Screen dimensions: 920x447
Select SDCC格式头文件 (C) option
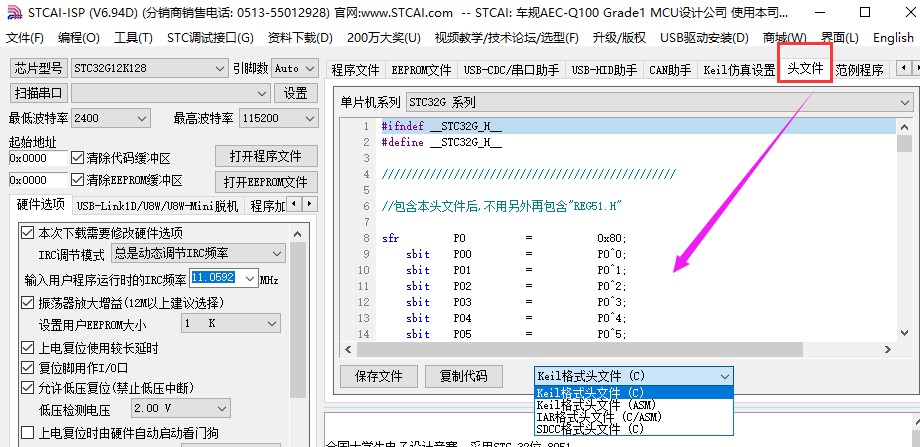pos(634,429)
